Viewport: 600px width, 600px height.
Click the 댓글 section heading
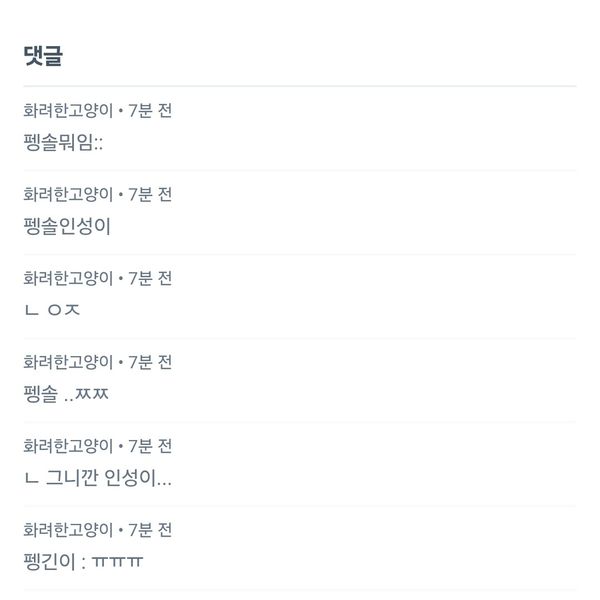pos(43,57)
